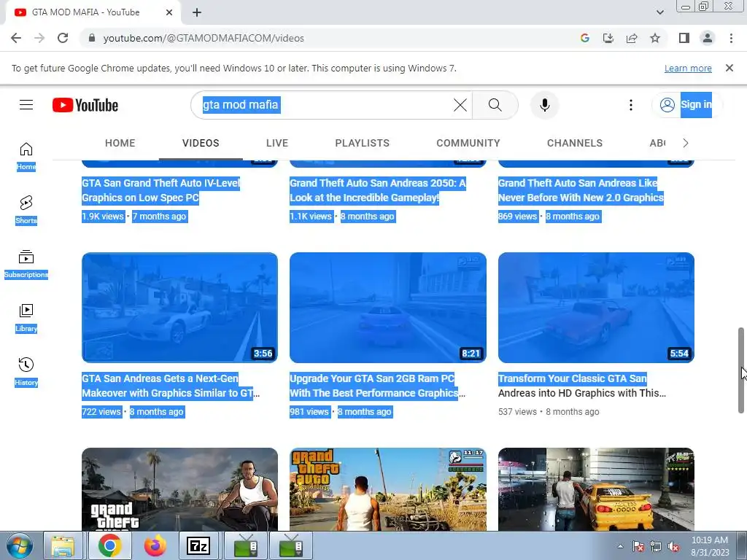Click the share page icon
This screenshot has width=747, height=560.
632,38
